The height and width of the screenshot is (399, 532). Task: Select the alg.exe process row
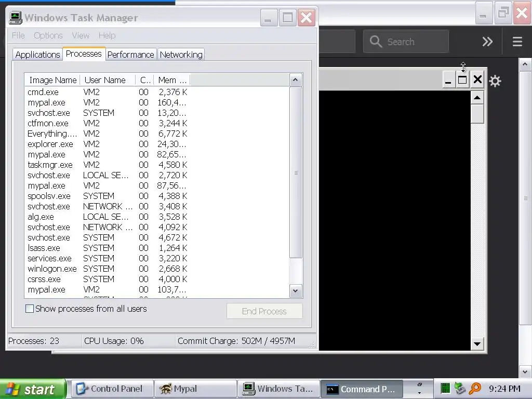108,217
